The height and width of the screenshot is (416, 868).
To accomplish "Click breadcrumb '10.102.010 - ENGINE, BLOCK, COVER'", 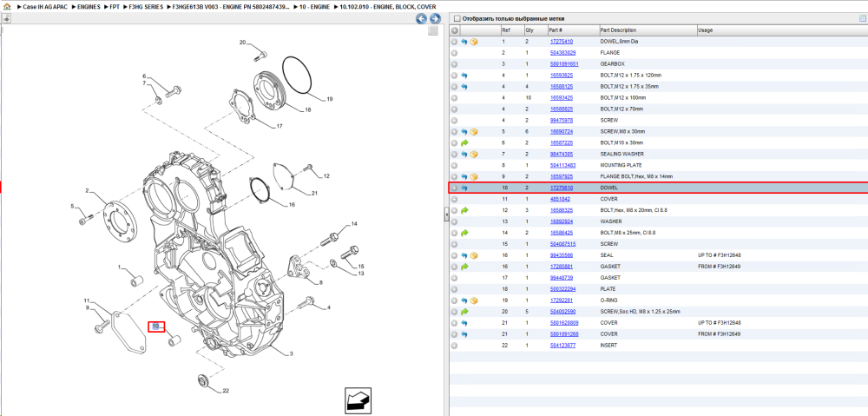I will tap(386, 7).
